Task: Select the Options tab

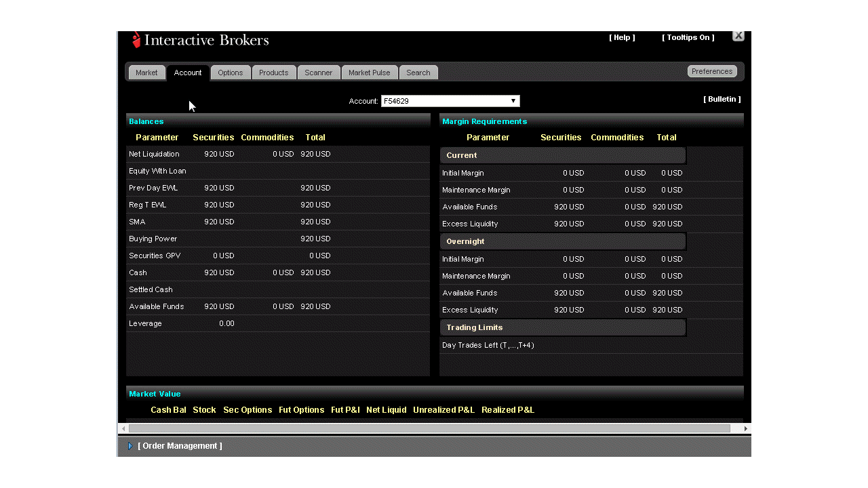Action: click(x=231, y=73)
